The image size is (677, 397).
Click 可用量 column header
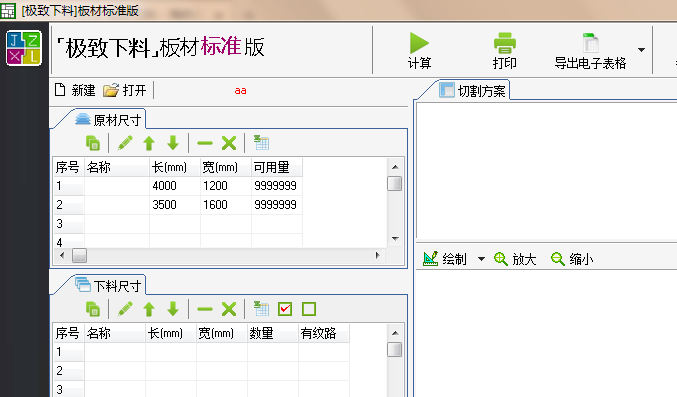277,167
